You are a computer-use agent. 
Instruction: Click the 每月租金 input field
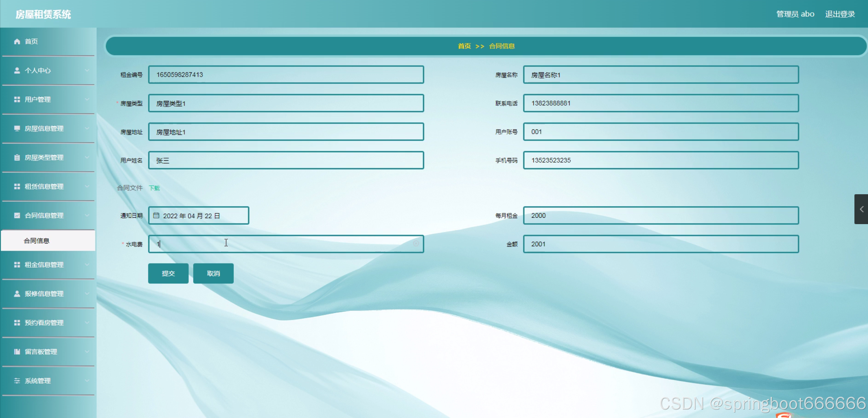point(661,215)
